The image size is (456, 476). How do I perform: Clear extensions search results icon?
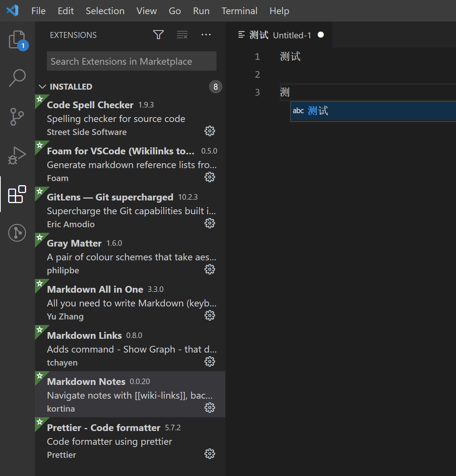coord(182,35)
